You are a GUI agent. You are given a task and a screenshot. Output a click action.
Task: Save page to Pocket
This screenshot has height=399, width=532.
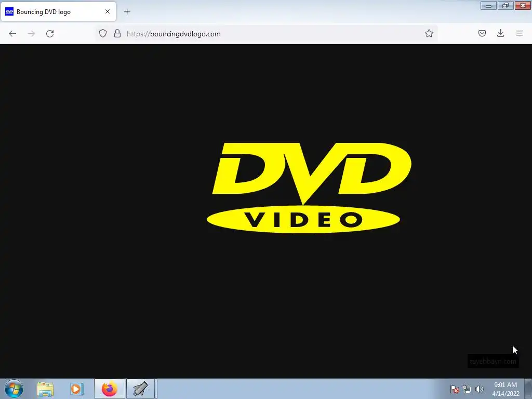pos(482,33)
